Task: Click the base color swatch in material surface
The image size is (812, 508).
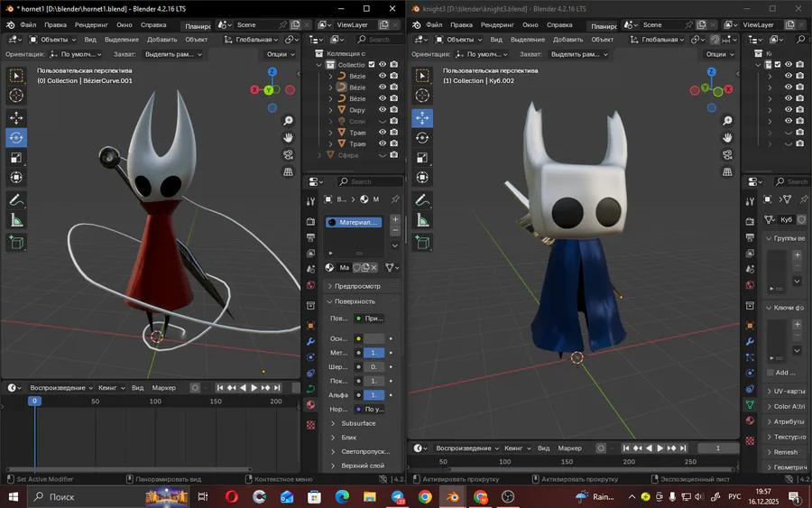Action: 374,338
